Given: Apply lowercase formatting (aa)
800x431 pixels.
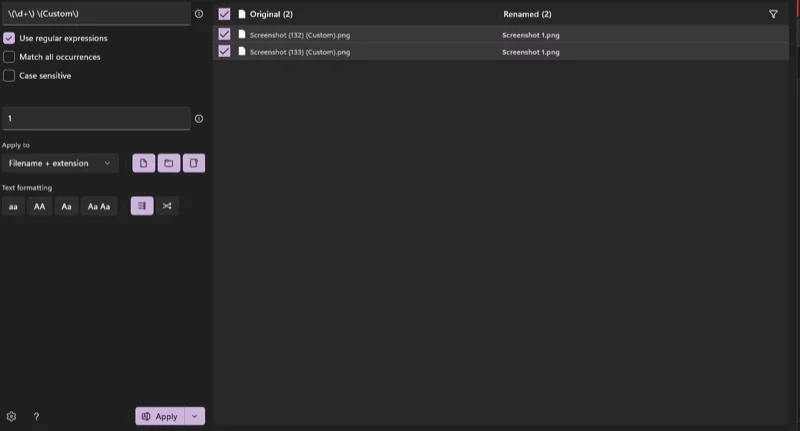Looking at the screenshot, I should [x=13, y=206].
